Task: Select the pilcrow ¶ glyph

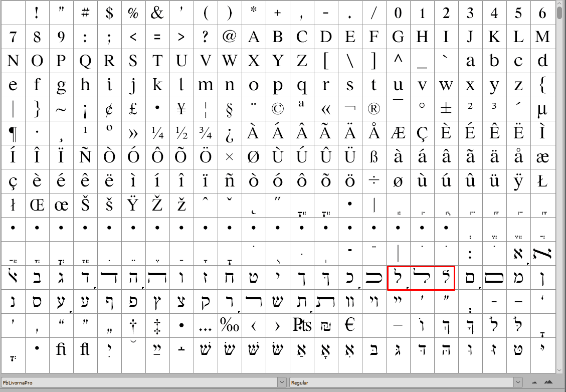Action: pyautogui.click(x=13, y=133)
